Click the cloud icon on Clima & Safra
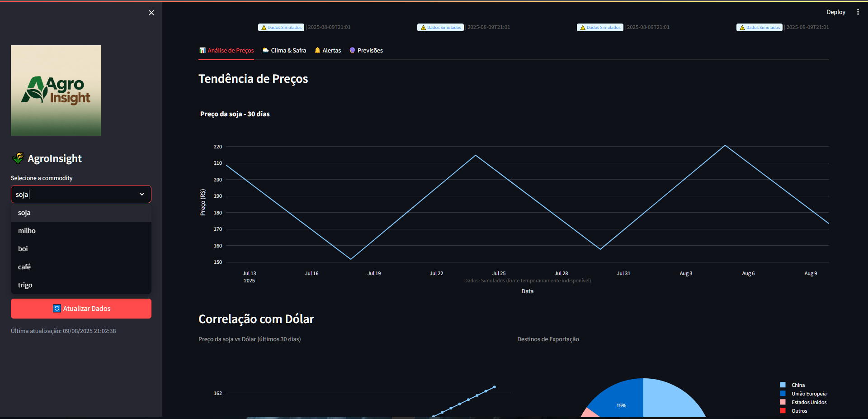The width and height of the screenshot is (868, 419). 266,51
